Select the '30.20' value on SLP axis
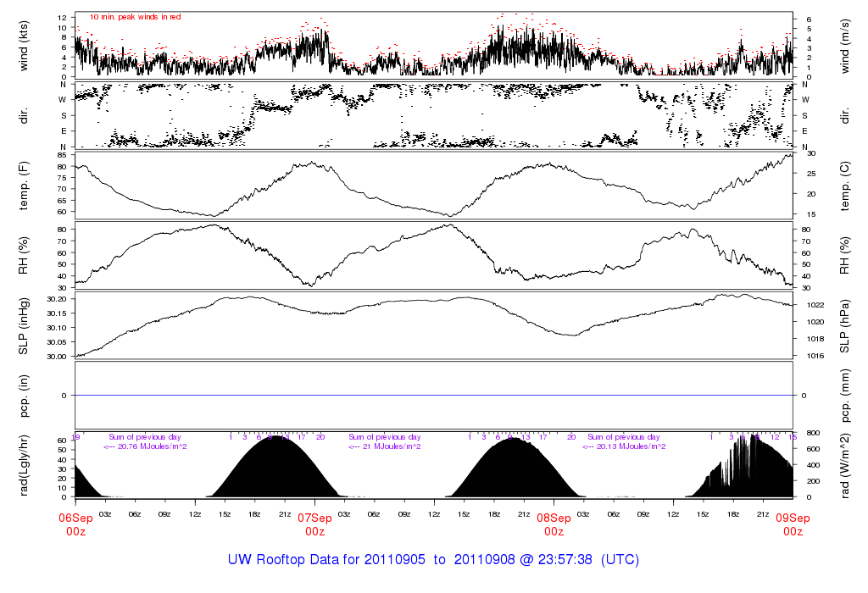Viewport: 868px width, 593px height. 57,299
